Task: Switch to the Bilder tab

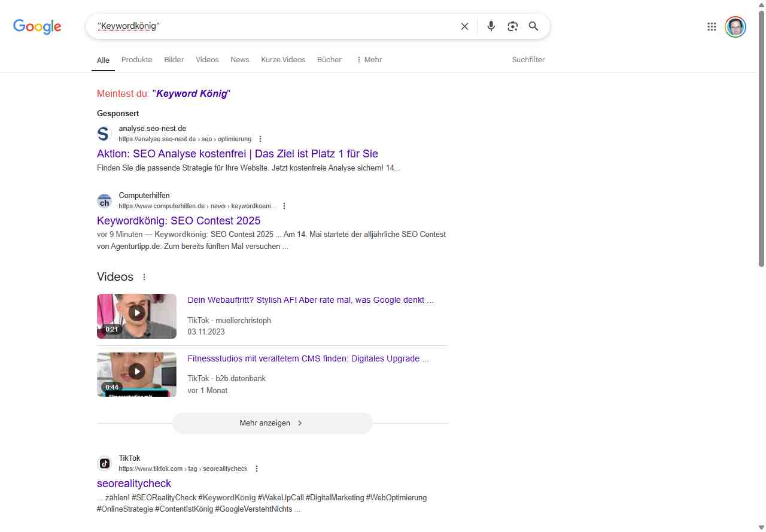Action: coord(174,60)
